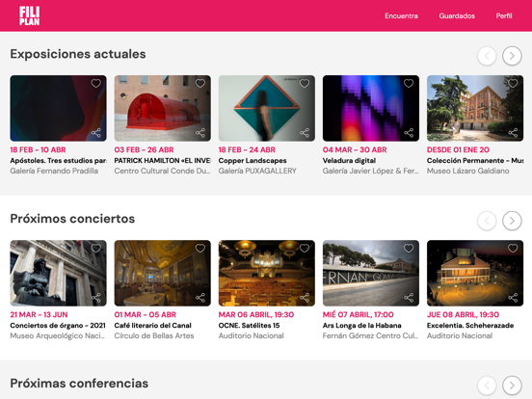This screenshot has width=532, height=399.
Task: Share Conciertos de órgano concert
Action: coord(96,298)
